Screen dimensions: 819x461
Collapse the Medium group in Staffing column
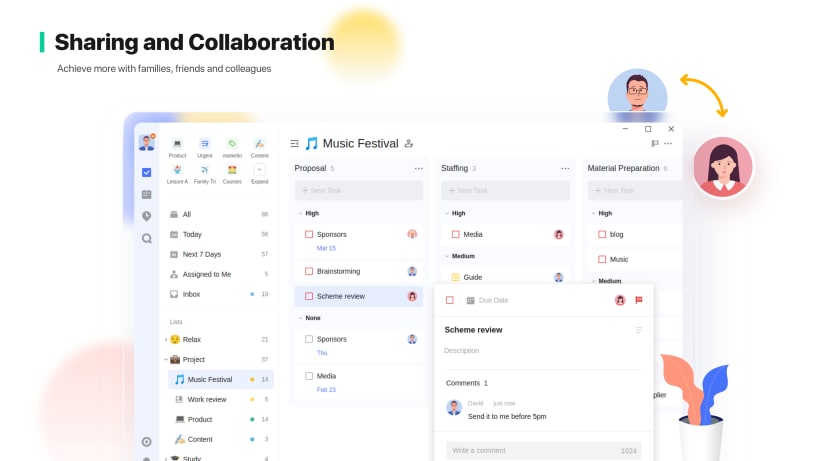447,256
